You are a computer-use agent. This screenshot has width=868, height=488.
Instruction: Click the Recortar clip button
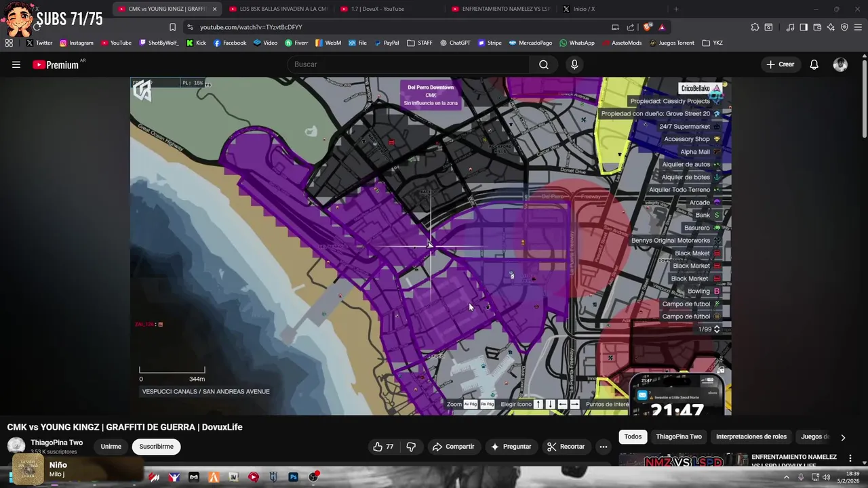pyautogui.click(x=566, y=447)
